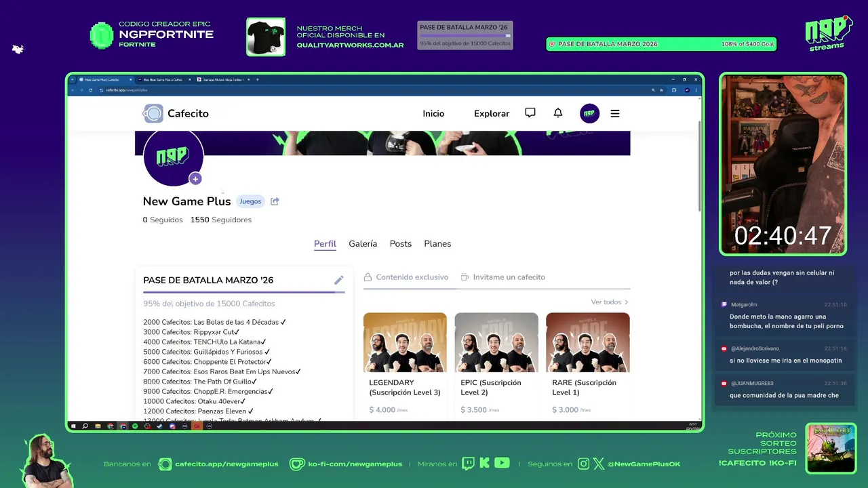The width and height of the screenshot is (868, 488).
Task: Edit the Pase de Batalla goal with pencil icon
Action: pos(339,280)
